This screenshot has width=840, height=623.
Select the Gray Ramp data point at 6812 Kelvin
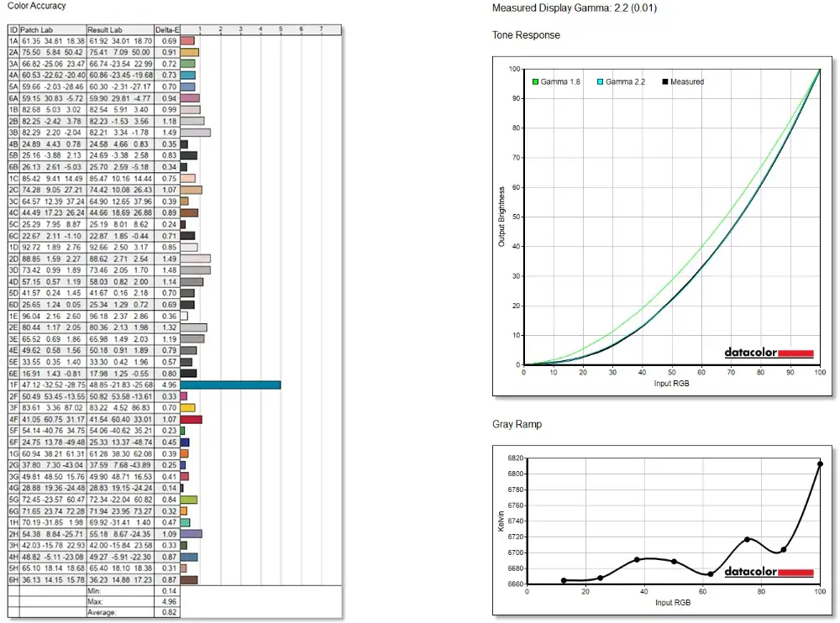tap(820, 464)
